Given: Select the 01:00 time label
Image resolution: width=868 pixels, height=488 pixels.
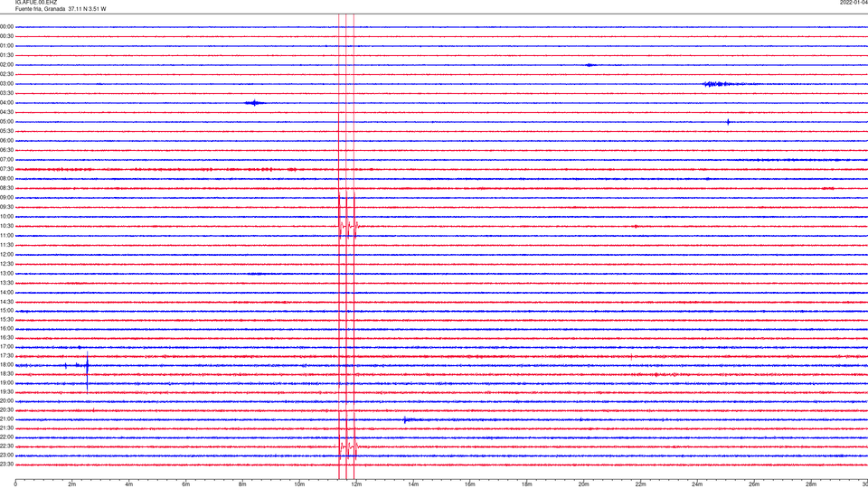Looking at the screenshot, I should 6,46.
